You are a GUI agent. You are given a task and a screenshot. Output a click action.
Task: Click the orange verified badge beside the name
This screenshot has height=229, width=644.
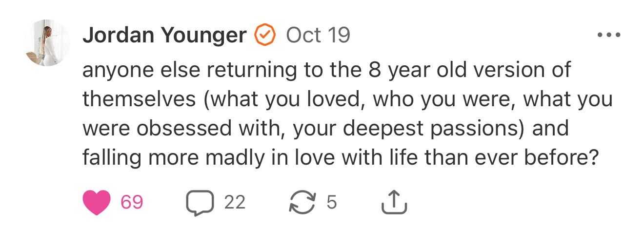[x=265, y=35]
